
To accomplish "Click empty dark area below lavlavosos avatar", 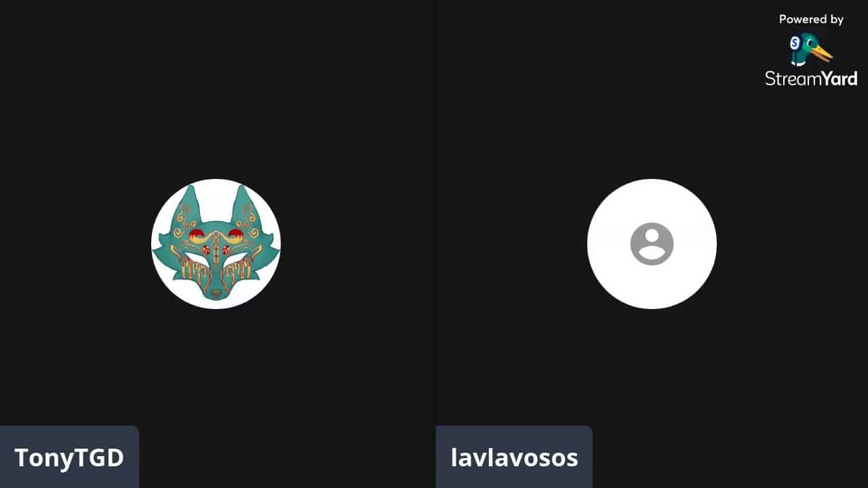I will tap(652, 366).
